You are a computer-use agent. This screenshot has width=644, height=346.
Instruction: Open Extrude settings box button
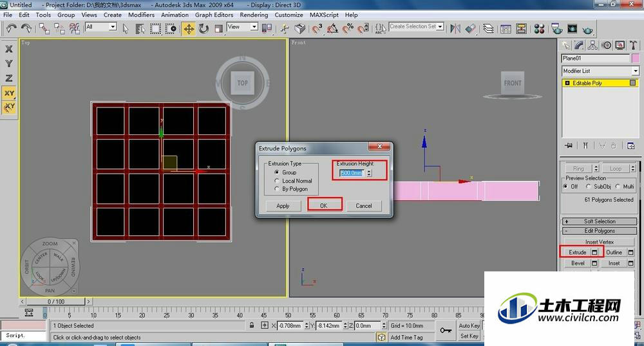[x=594, y=253]
